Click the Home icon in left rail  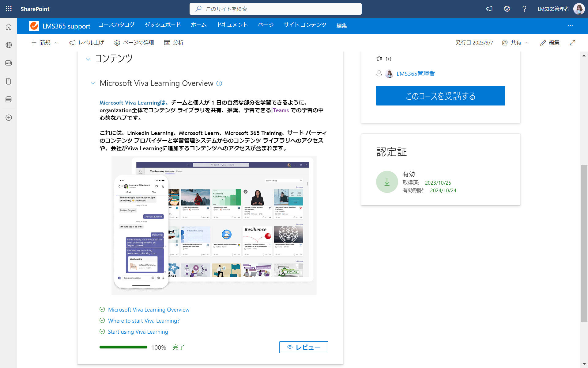click(9, 27)
